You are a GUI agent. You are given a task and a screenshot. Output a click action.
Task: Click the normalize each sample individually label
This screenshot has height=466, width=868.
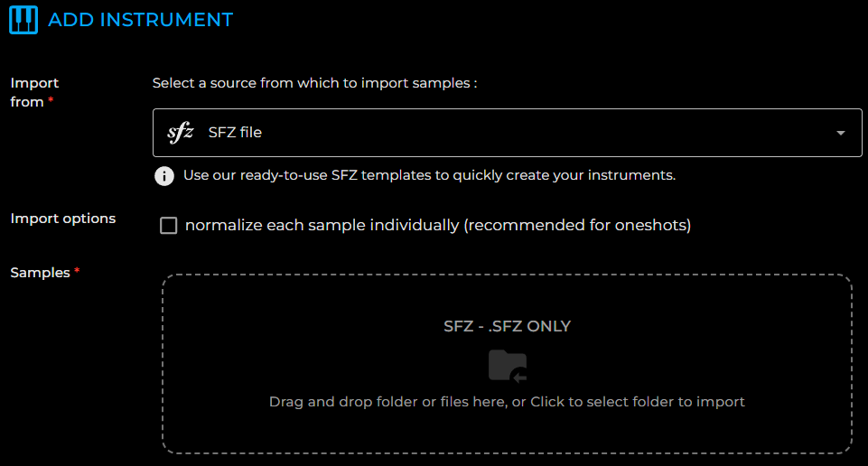click(x=438, y=225)
